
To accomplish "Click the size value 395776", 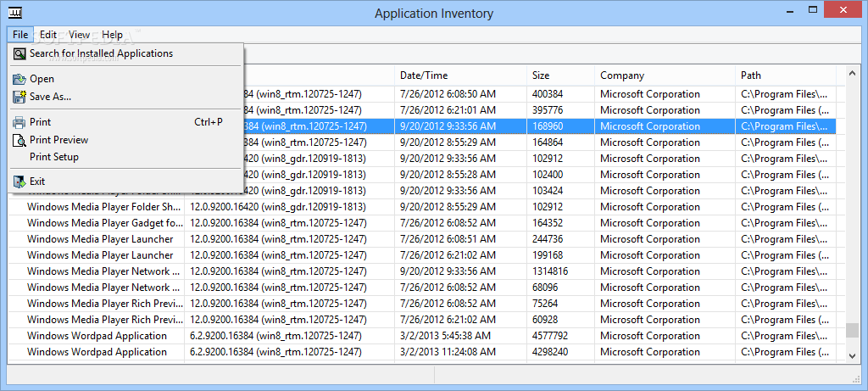I will coord(548,110).
